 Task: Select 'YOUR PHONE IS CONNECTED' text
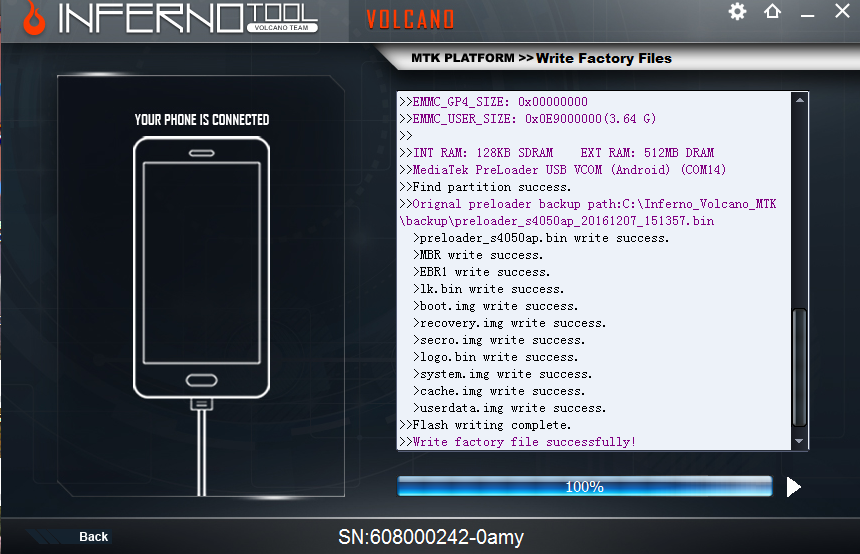[202, 120]
